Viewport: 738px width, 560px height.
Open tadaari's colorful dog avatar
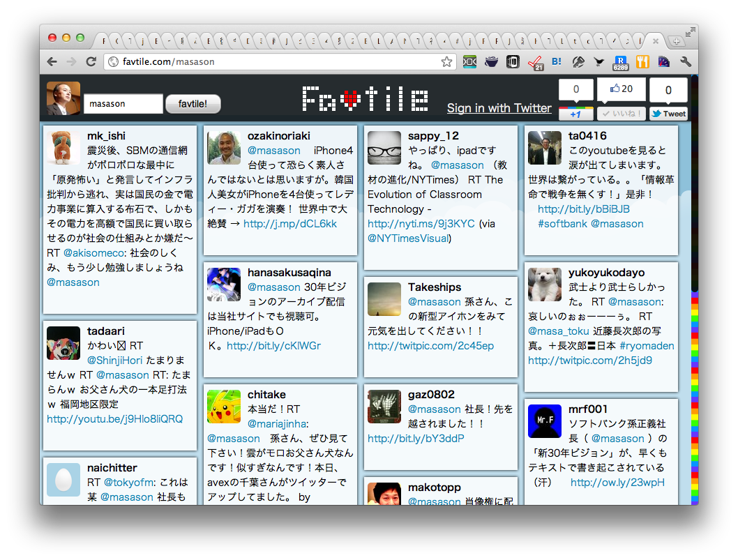click(63, 343)
